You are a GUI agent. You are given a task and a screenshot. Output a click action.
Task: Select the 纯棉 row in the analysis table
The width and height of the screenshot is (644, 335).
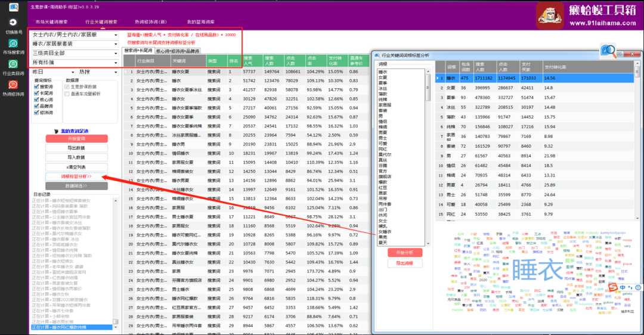(x=535, y=127)
